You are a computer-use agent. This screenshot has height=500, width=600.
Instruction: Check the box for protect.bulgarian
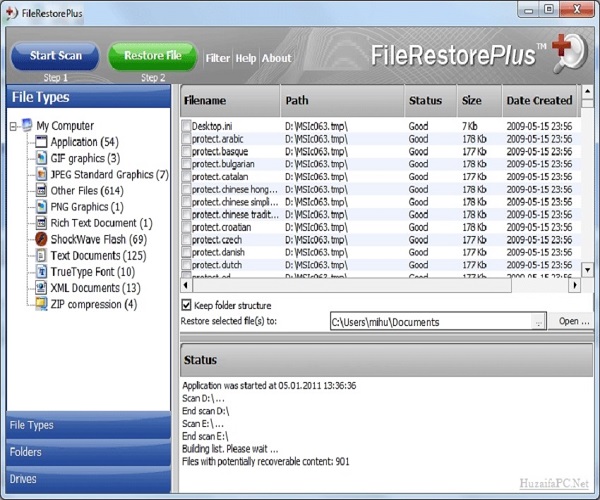point(186,164)
